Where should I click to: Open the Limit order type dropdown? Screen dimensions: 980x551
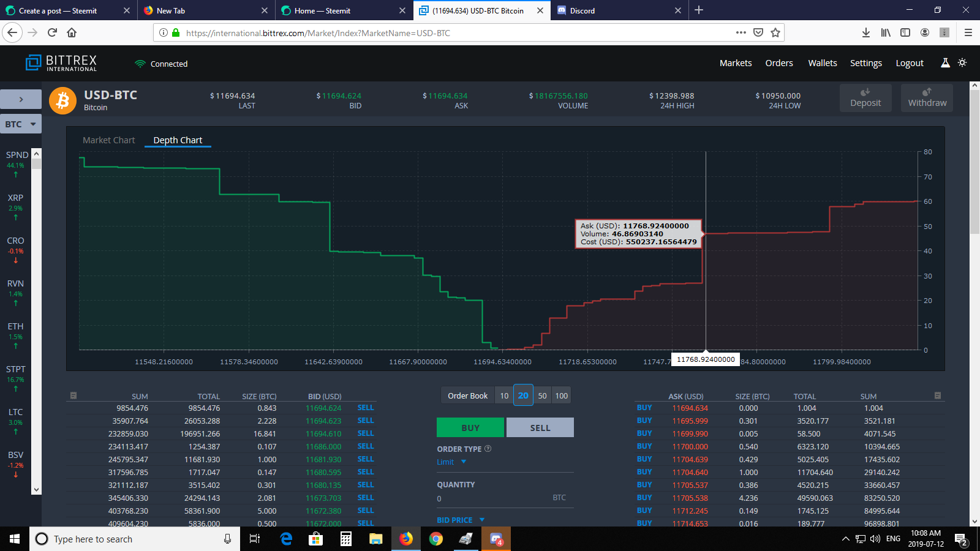click(451, 462)
